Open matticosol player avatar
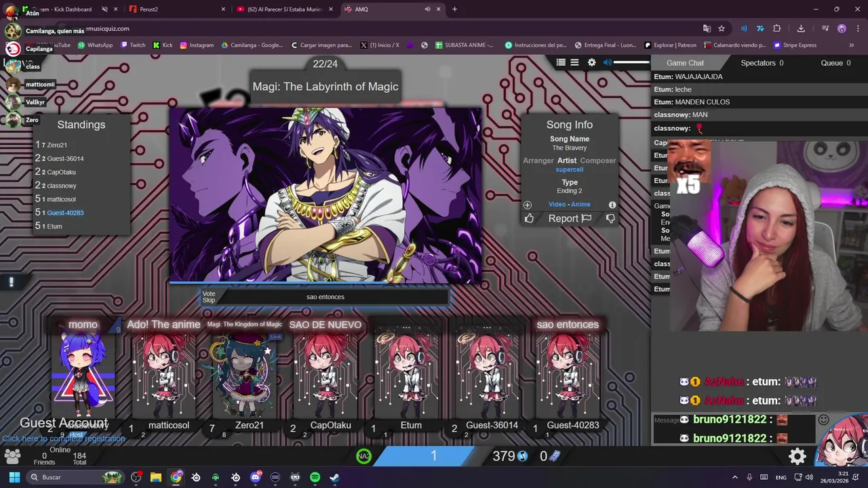 (163, 374)
